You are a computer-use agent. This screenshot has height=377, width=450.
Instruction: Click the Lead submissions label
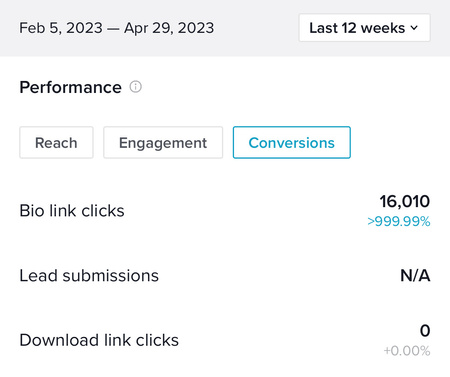tap(89, 276)
